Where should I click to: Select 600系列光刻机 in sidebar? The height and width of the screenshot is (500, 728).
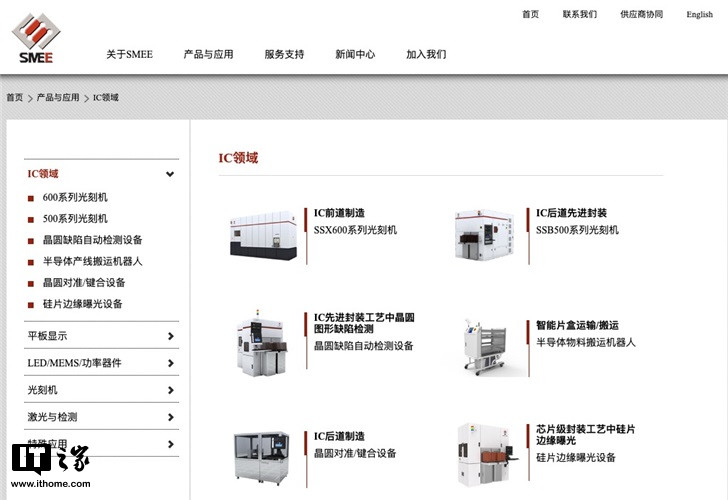[x=75, y=197]
